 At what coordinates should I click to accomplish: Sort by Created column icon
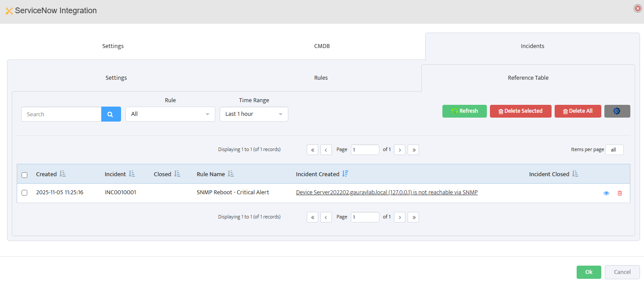click(x=63, y=174)
